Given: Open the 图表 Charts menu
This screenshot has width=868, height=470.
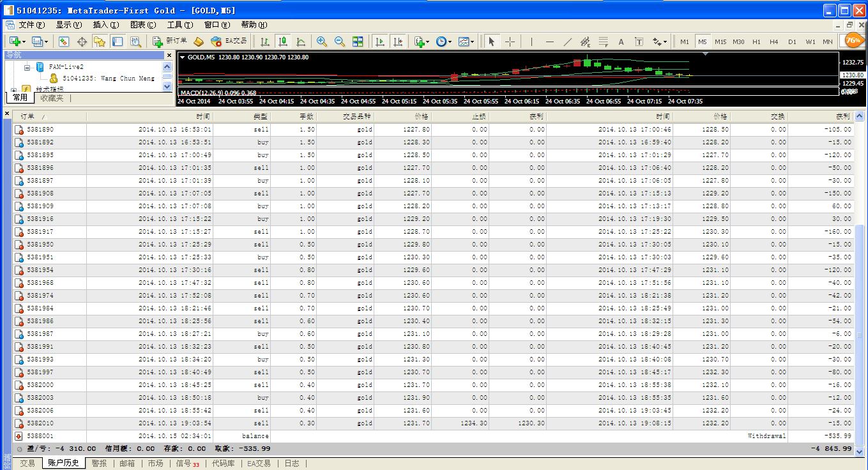Looking at the screenshot, I should pos(142,25).
